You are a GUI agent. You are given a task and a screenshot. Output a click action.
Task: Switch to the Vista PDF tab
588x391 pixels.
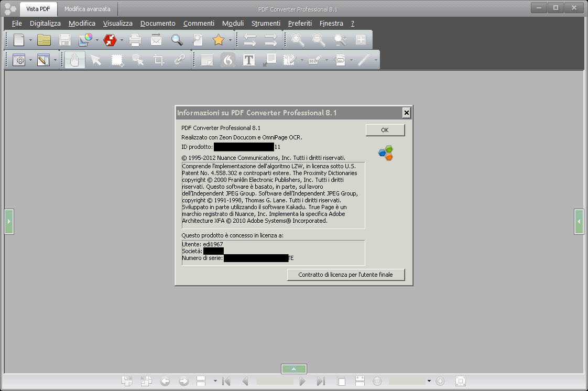tap(38, 8)
